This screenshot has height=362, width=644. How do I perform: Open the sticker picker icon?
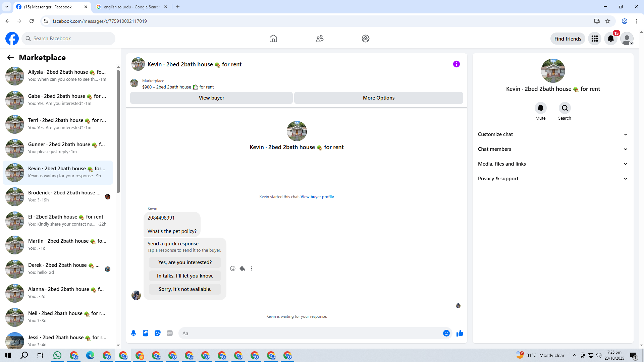[158, 333]
